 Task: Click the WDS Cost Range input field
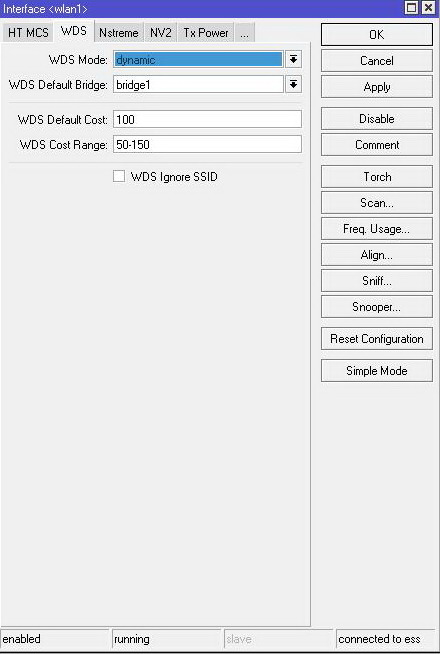(207, 144)
